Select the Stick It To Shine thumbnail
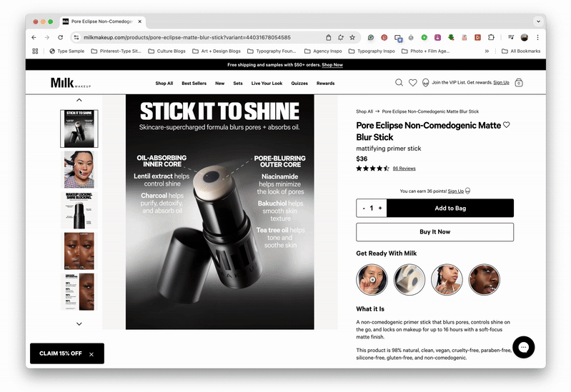Image resolution: width=571 pixels, height=392 pixels. click(x=79, y=129)
